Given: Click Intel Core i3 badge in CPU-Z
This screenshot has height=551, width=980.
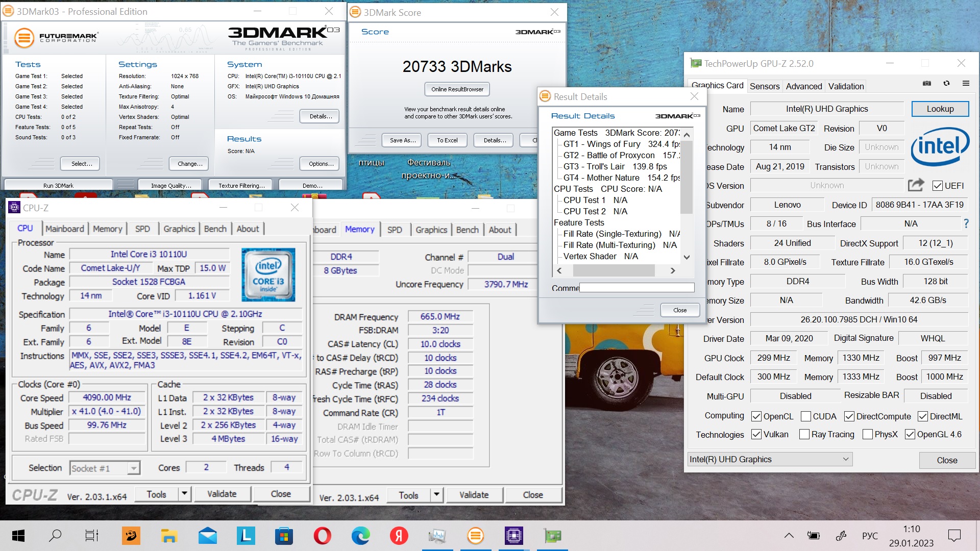Looking at the screenshot, I should click(268, 275).
